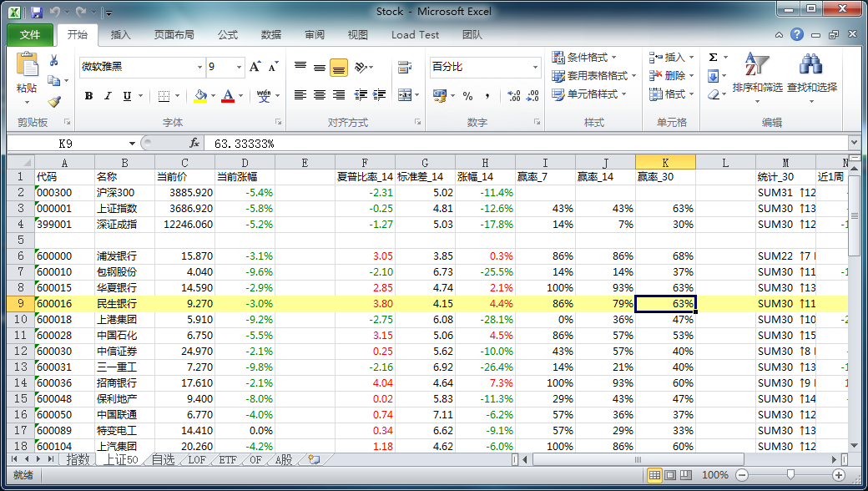Click the formula bar showing 63.33333%
Image resolution: width=868 pixels, height=491 pixels.
[525, 144]
